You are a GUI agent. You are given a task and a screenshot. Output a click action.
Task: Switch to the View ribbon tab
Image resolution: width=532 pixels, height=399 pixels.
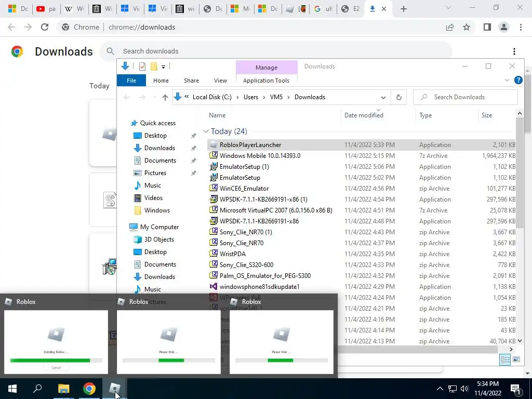pos(220,81)
